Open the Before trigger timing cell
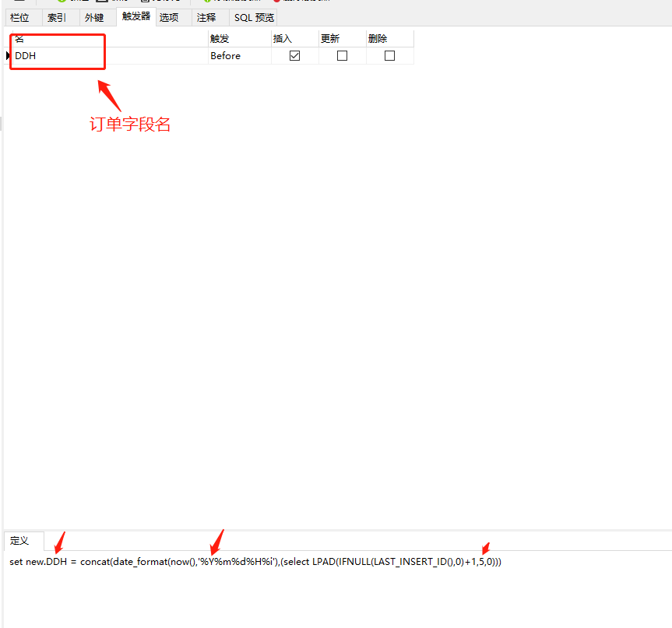This screenshot has width=672, height=628. click(240, 56)
